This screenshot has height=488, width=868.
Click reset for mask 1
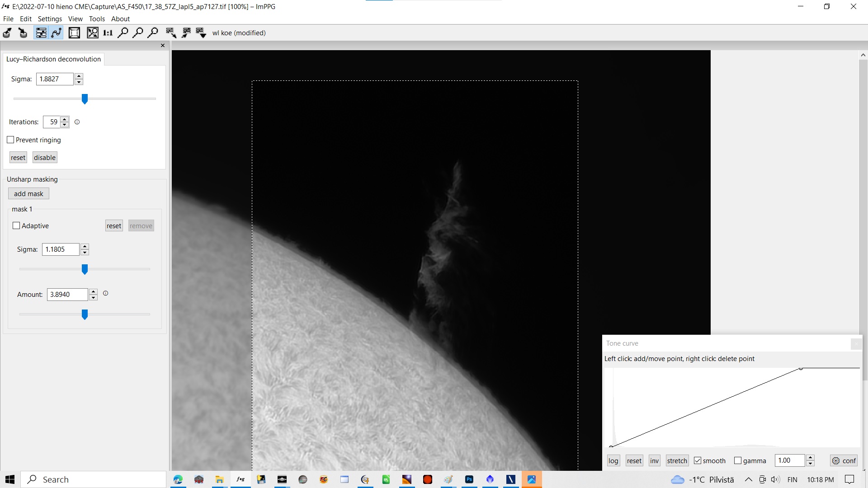114,225
